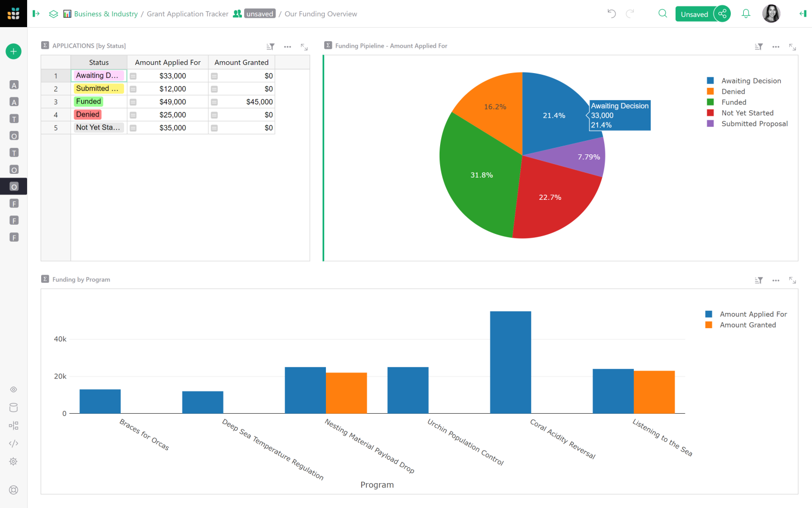Screen dimensions: 812x508
Task: Open the filter options on Funding by Program chart
Action: [758, 281]
